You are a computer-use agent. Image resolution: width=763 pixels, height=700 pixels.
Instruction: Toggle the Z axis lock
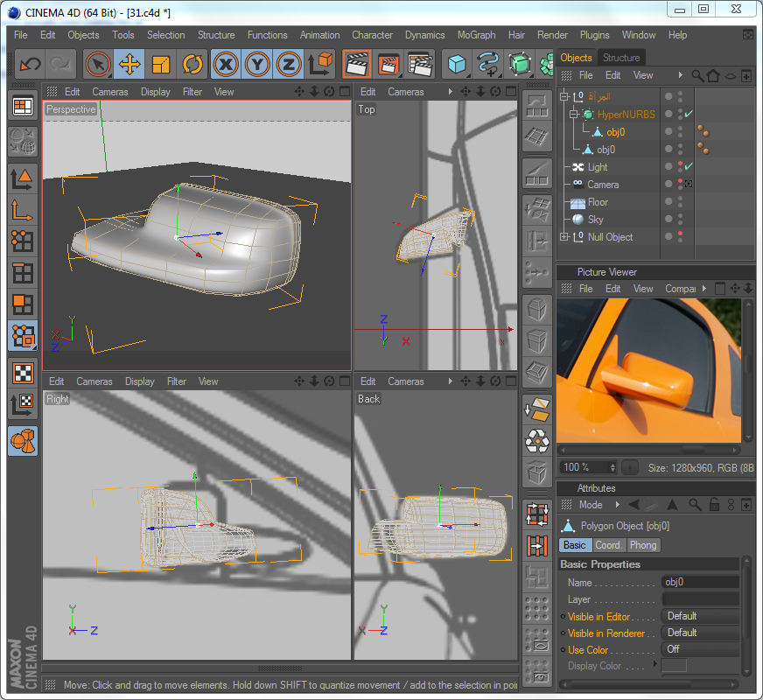pos(289,64)
